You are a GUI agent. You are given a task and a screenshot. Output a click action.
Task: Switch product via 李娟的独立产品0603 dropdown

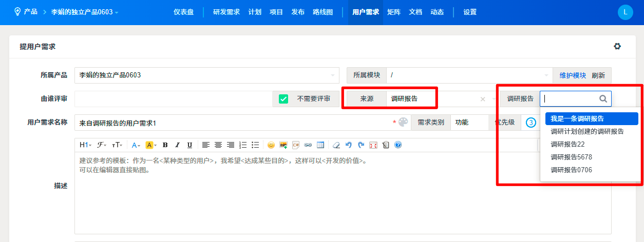point(85,12)
